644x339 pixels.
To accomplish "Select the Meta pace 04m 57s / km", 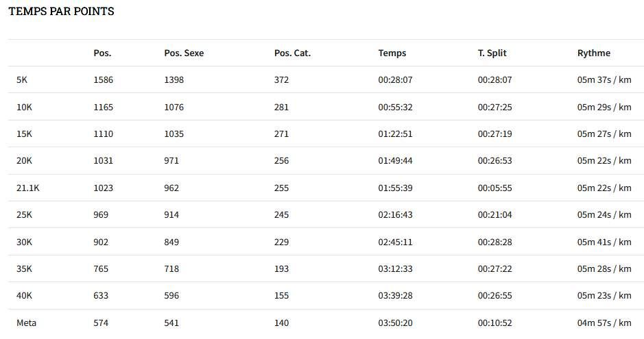I will pos(604,323).
